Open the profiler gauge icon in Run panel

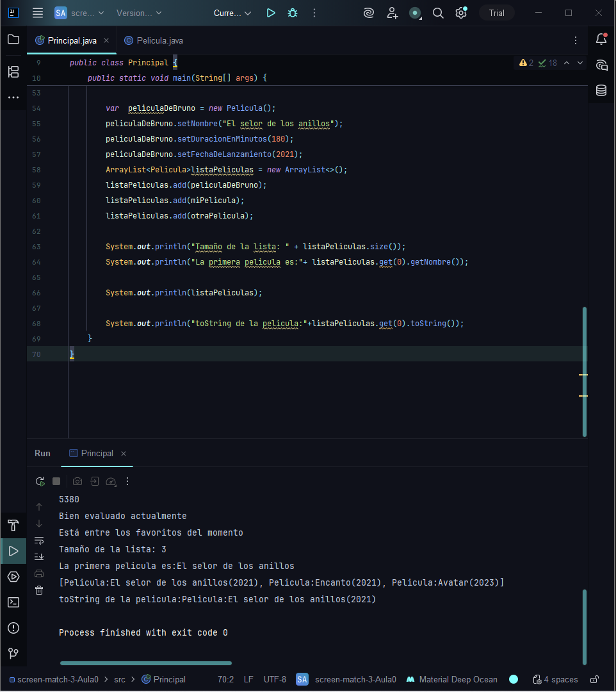(x=111, y=481)
